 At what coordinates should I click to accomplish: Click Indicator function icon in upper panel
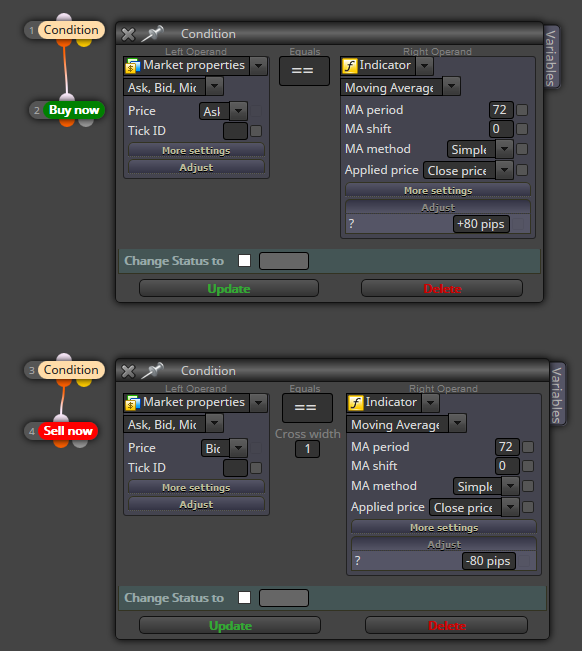coord(350,66)
